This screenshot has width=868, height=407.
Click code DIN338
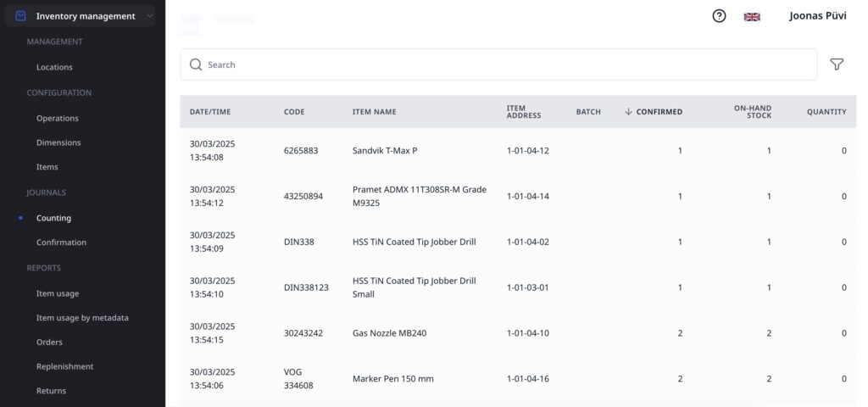pos(299,242)
